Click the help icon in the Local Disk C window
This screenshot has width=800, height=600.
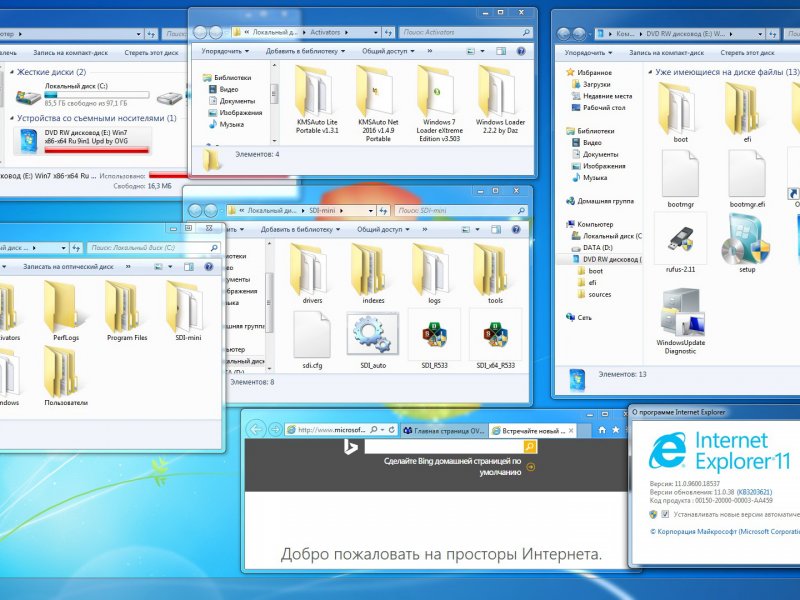click(209, 266)
